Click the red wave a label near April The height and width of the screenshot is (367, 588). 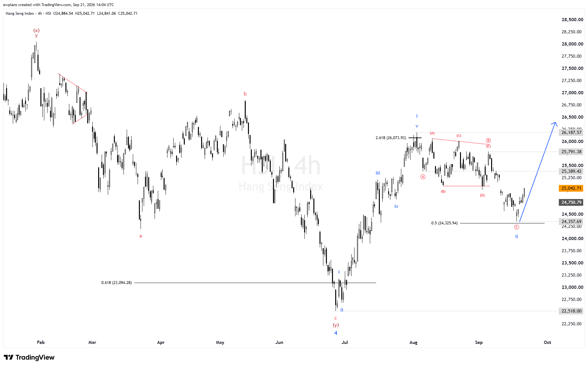pyautogui.click(x=141, y=236)
